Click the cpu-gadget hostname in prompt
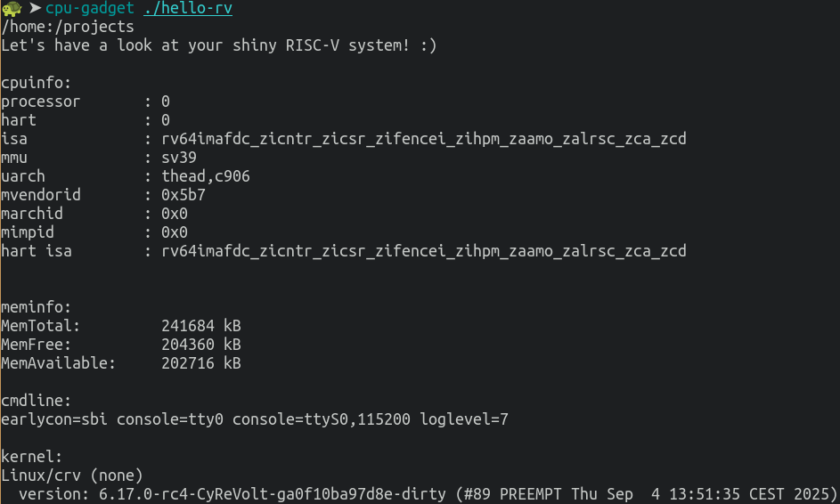840x504 pixels. tap(90, 8)
